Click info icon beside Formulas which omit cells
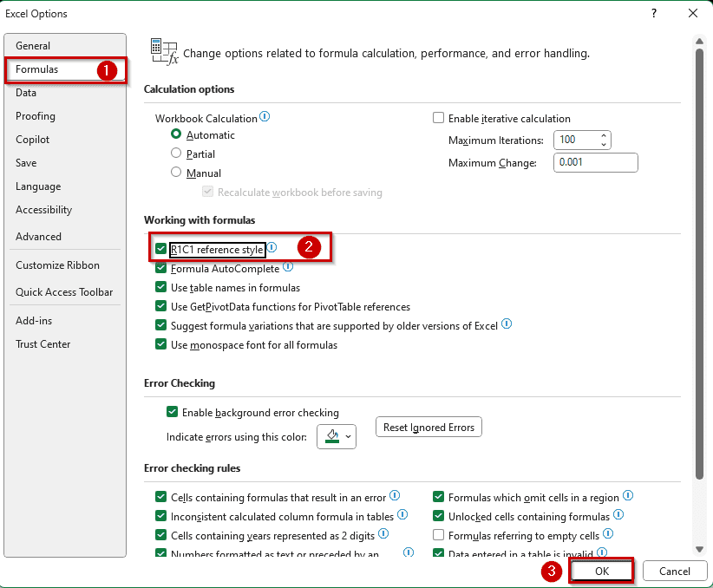 pyautogui.click(x=628, y=496)
